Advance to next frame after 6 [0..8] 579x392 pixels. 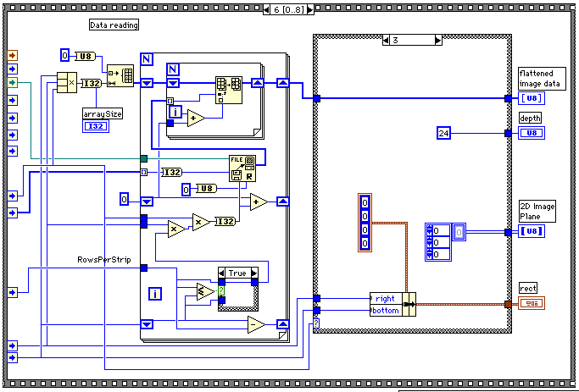point(310,9)
